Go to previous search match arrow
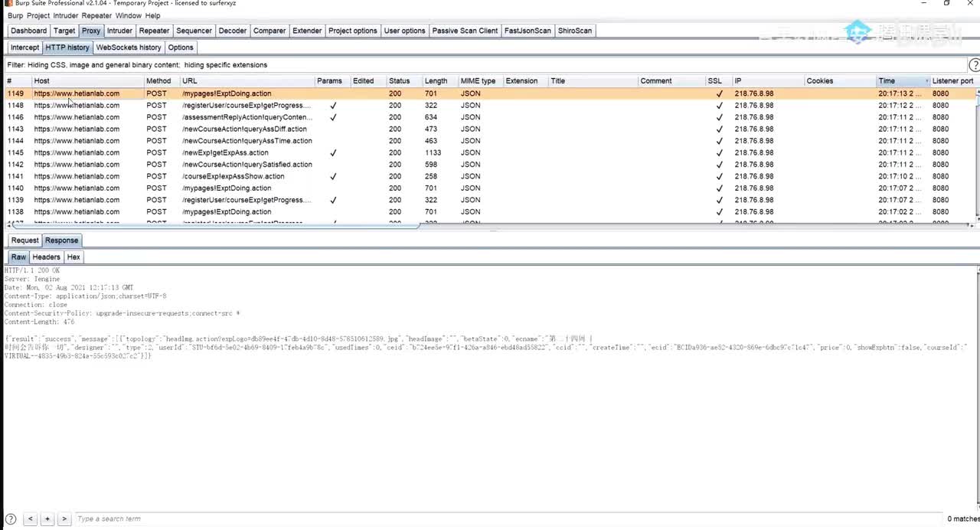Screen dimensions: 980x530 tap(31, 519)
